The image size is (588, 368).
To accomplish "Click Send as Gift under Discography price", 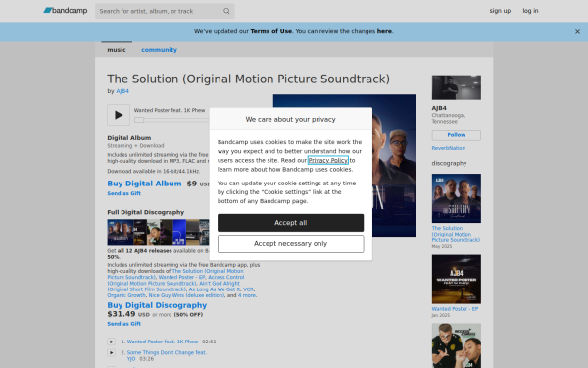I will [124, 324].
